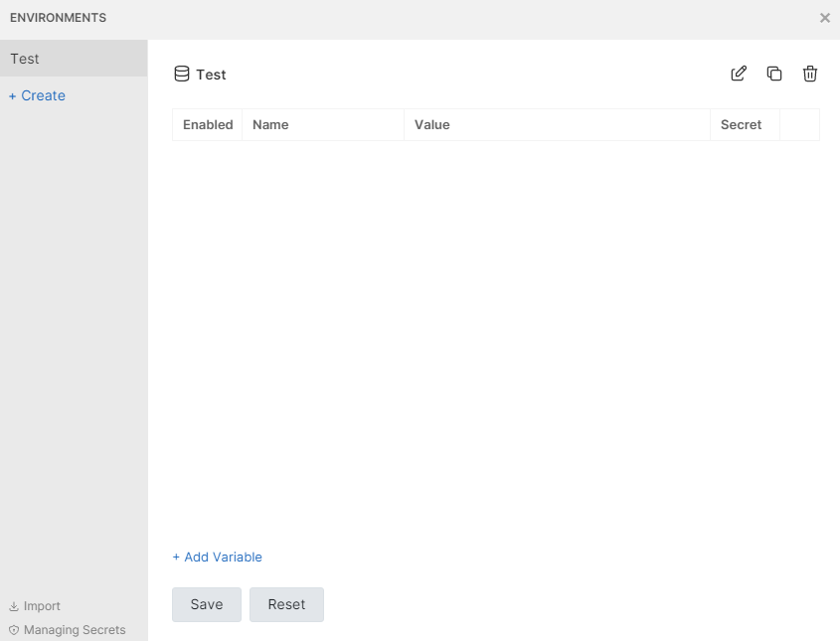Click the database icon beside Test heading
The image size is (840, 641).
pyautogui.click(x=182, y=75)
